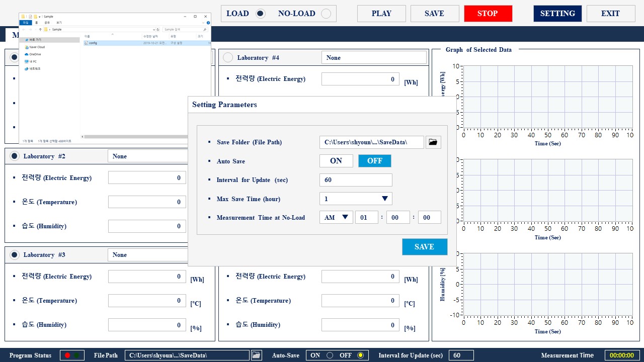Turn Auto Save ON in Setting Parameters
This screenshot has height=362, width=644.
(336, 161)
